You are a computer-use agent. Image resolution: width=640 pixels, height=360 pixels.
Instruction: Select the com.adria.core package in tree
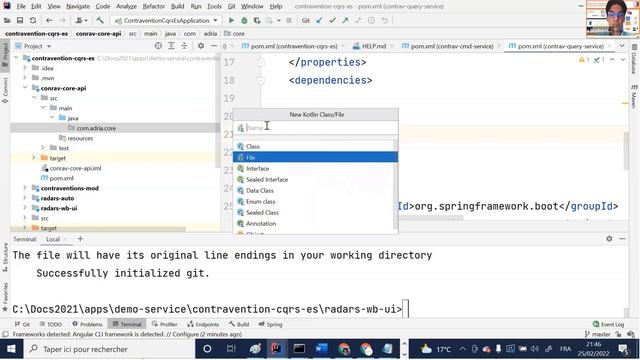[x=96, y=128]
